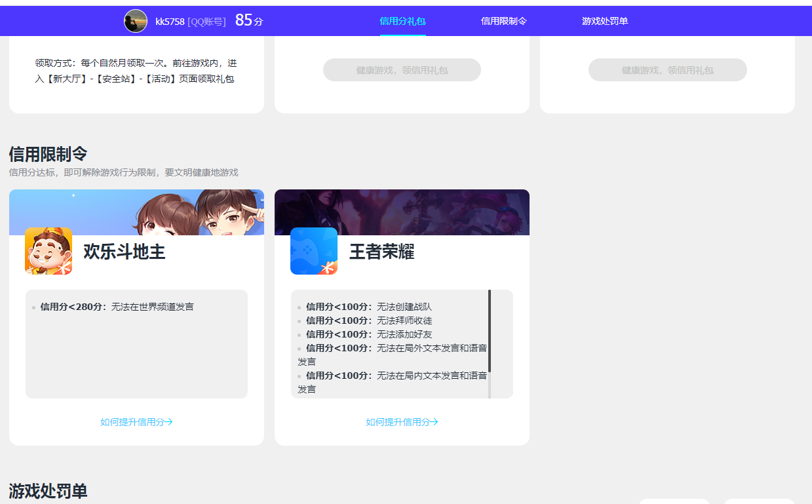
Task: Click the [QQ账号] label
Action: pyautogui.click(x=206, y=22)
